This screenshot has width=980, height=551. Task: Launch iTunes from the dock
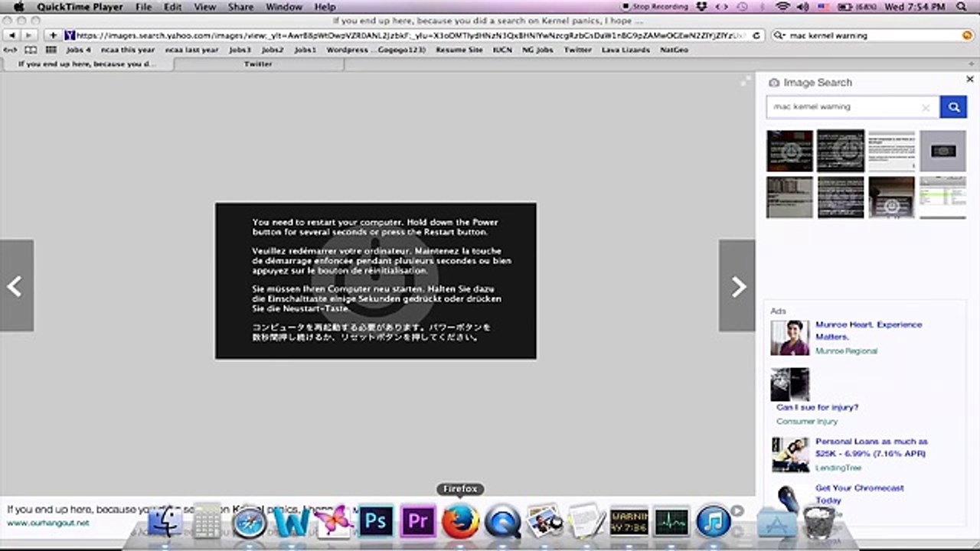tap(714, 522)
